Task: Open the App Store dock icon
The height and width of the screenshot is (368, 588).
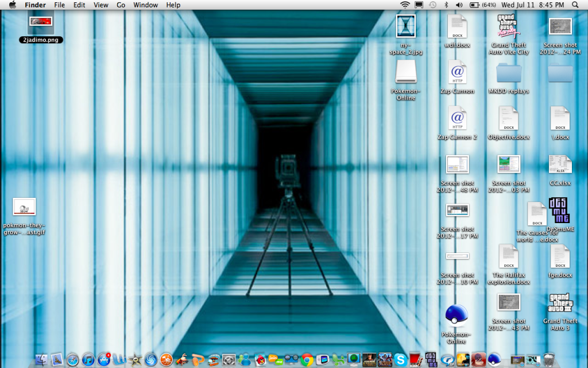Action: pyautogui.click(x=104, y=360)
